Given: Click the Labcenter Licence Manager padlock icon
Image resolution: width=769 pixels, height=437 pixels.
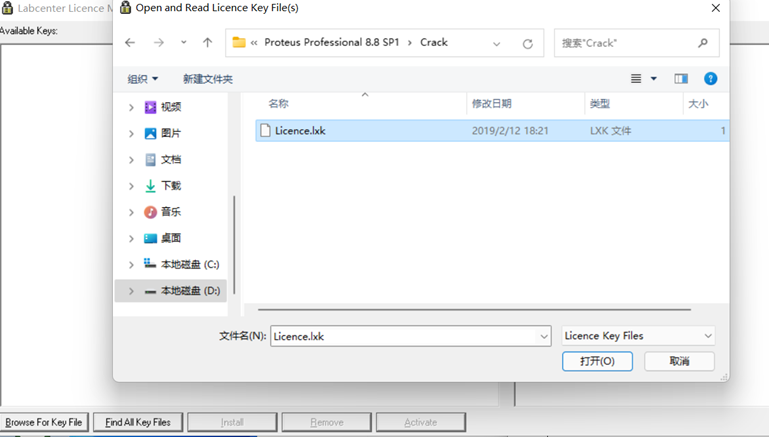Looking at the screenshot, I should [7, 7].
